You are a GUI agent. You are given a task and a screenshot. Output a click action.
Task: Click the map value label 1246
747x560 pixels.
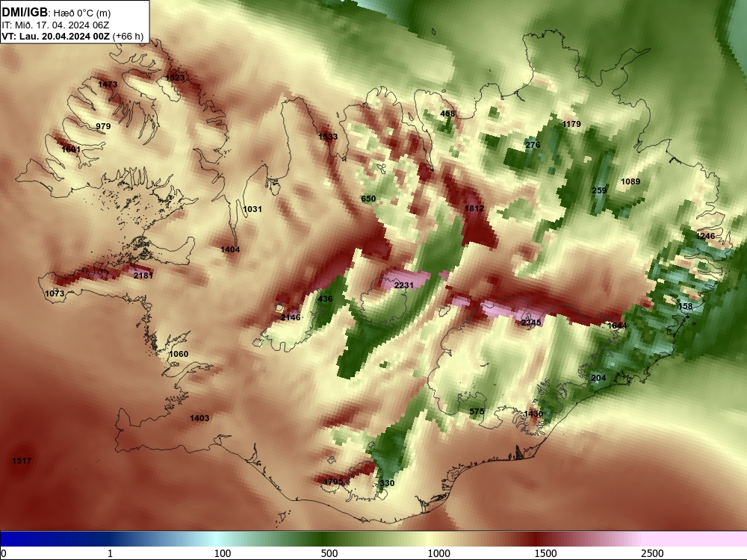click(x=706, y=236)
